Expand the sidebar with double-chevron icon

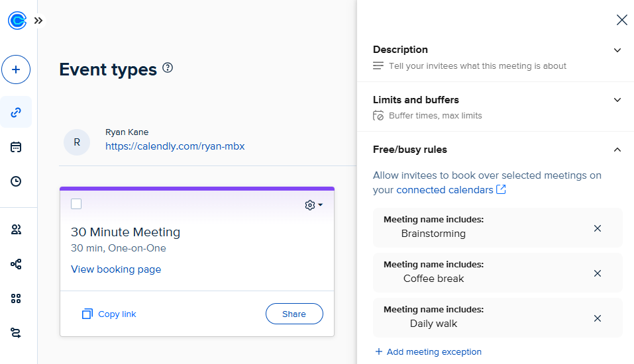(38, 21)
